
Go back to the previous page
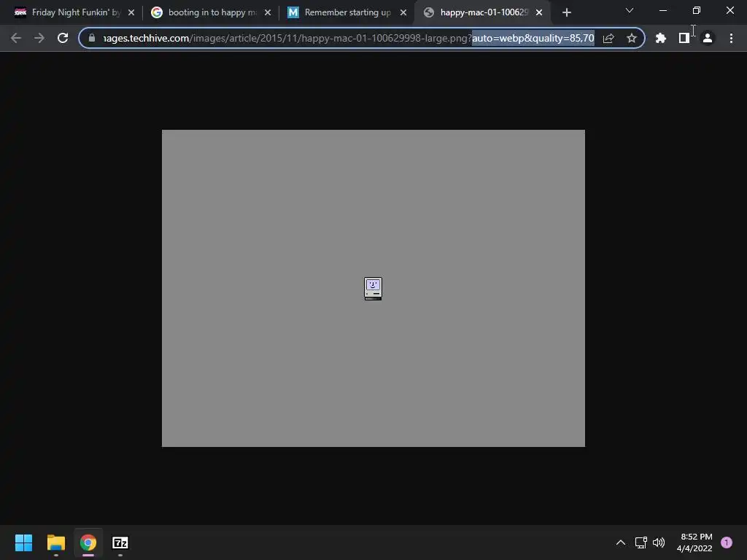tap(16, 38)
